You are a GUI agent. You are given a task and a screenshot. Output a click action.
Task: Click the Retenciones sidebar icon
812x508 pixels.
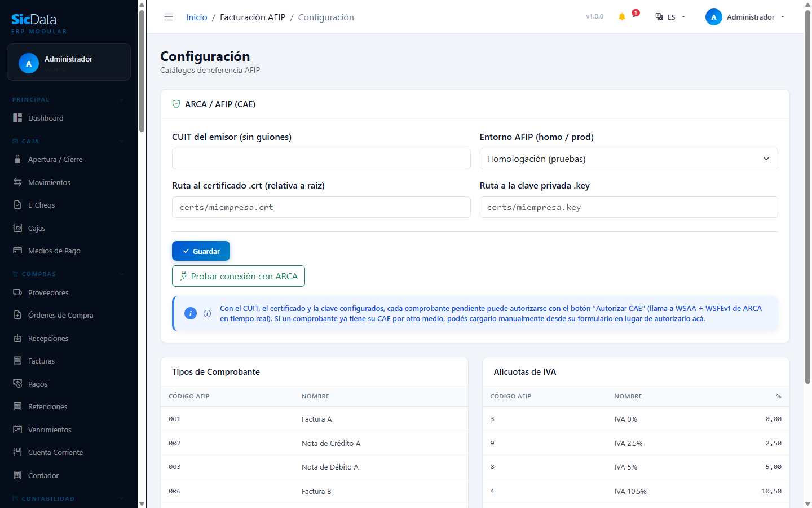click(17, 406)
